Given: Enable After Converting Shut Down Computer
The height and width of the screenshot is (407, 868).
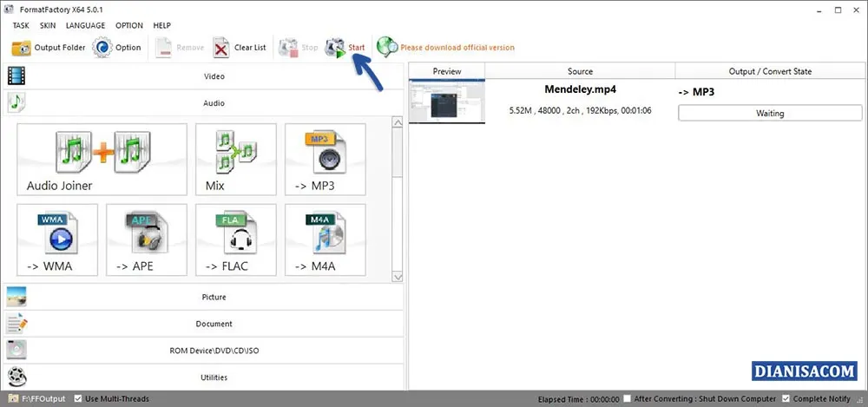Looking at the screenshot, I should tap(628, 398).
